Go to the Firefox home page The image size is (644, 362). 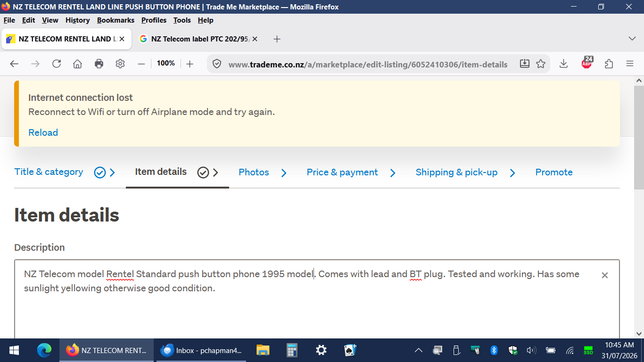[78, 64]
